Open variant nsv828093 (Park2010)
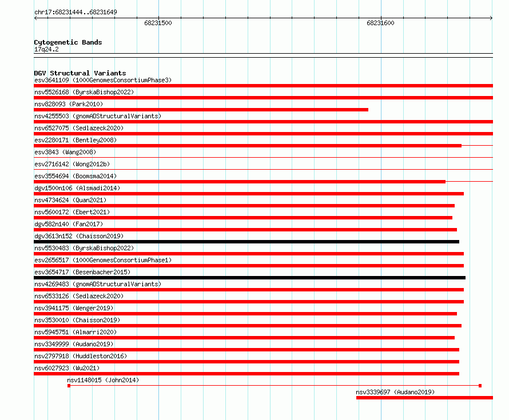Image resolution: width=509 pixels, height=420 pixels. point(69,104)
